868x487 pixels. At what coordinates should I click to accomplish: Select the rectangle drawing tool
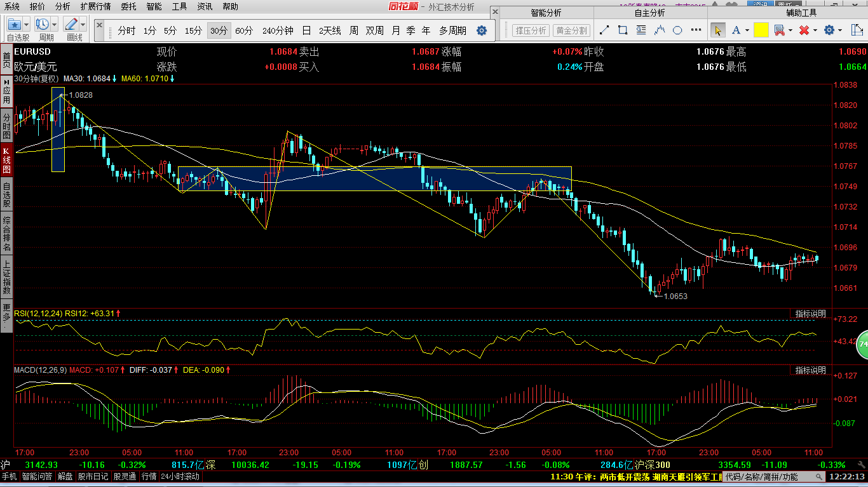point(623,30)
